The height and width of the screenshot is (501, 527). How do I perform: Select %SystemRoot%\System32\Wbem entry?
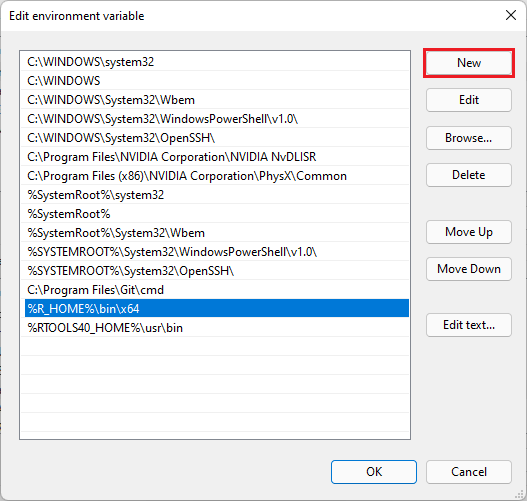[215, 233]
